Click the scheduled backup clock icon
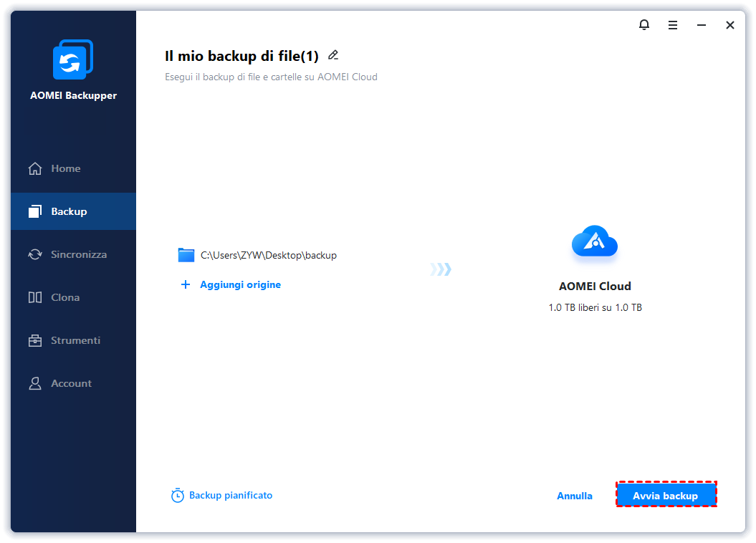This screenshot has width=756, height=543. pos(178,495)
